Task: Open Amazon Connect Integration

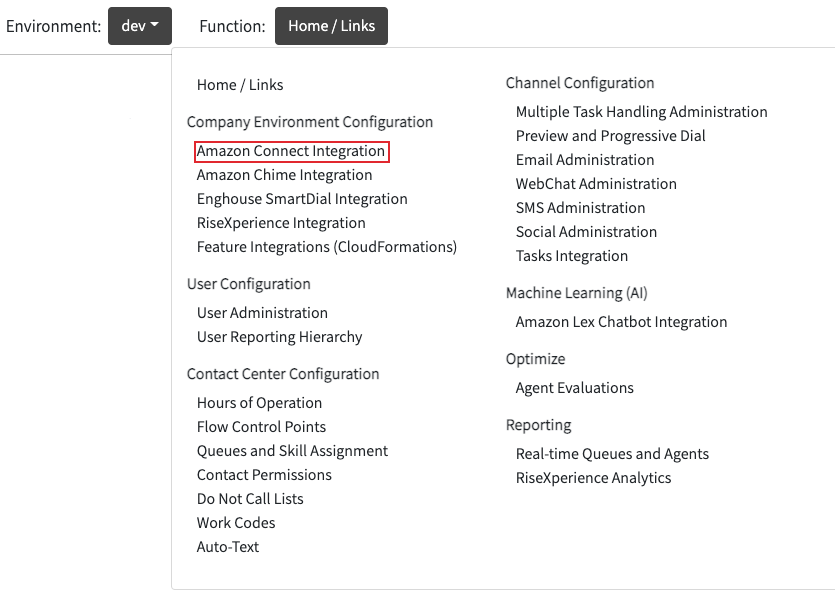Action: [x=291, y=151]
